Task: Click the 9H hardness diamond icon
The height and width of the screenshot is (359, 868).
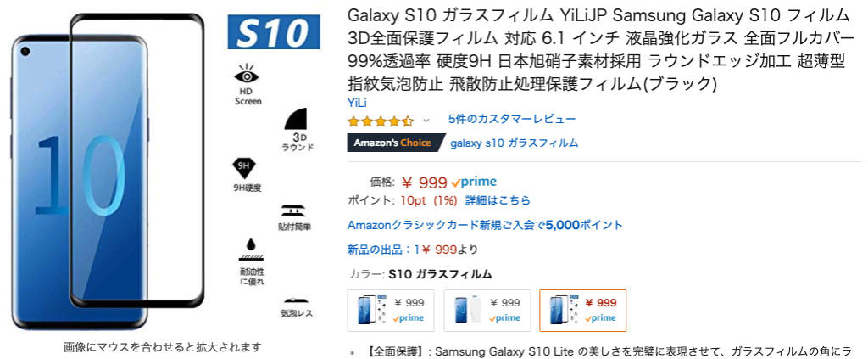Action: (x=246, y=166)
